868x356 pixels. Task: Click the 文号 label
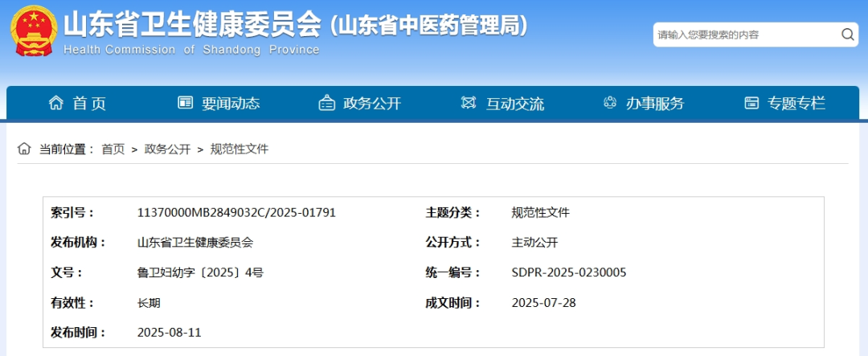(67, 273)
